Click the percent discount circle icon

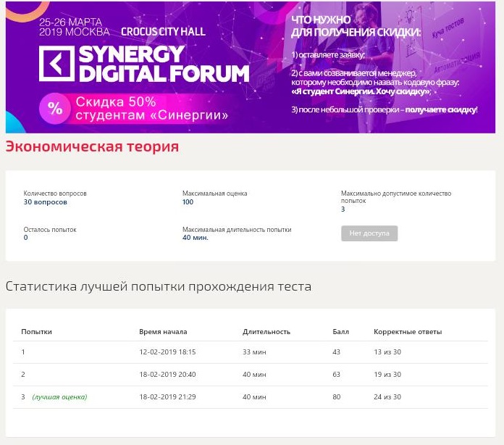(55, 109)
